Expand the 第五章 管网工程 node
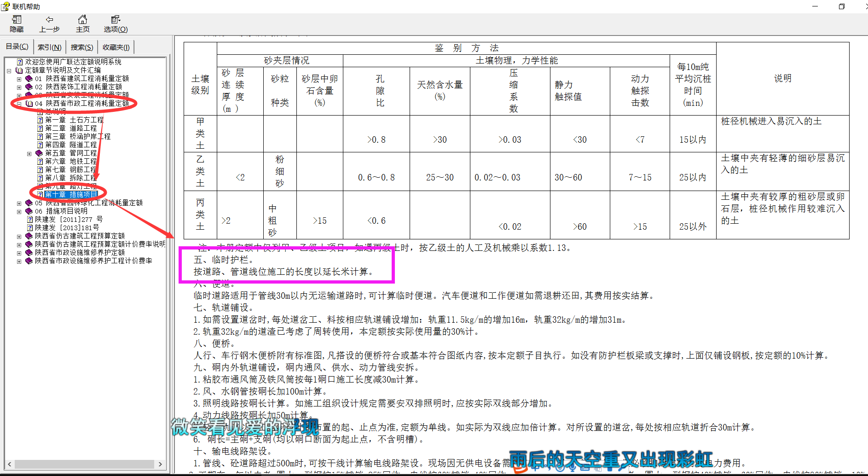This screenshot has height=476, width=868. 29,153
